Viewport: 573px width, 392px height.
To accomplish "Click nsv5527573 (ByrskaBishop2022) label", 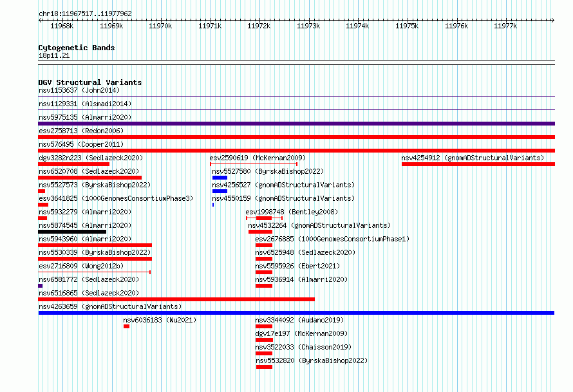I will click(95, 185).
